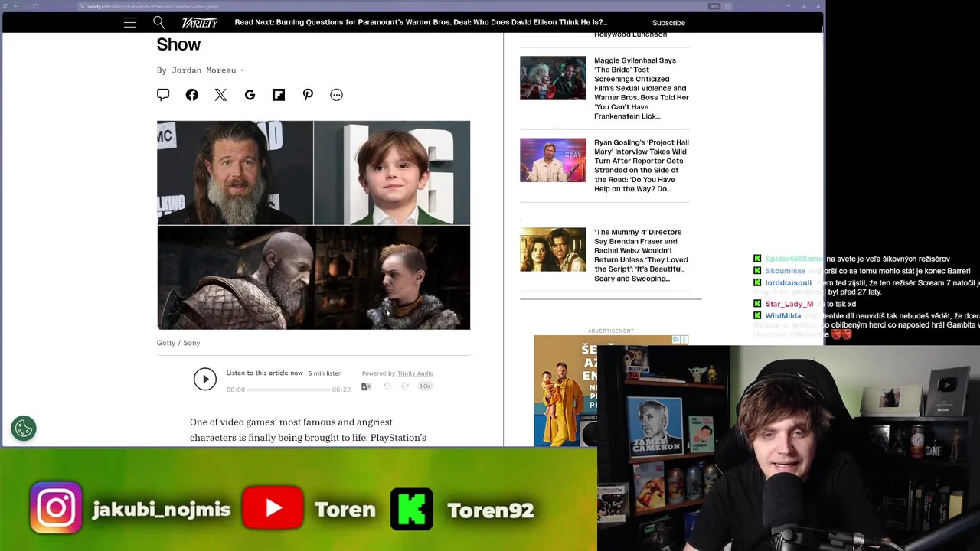Click the Subscribe button
This screenshot has height=551, width=980.
[668, 23]
